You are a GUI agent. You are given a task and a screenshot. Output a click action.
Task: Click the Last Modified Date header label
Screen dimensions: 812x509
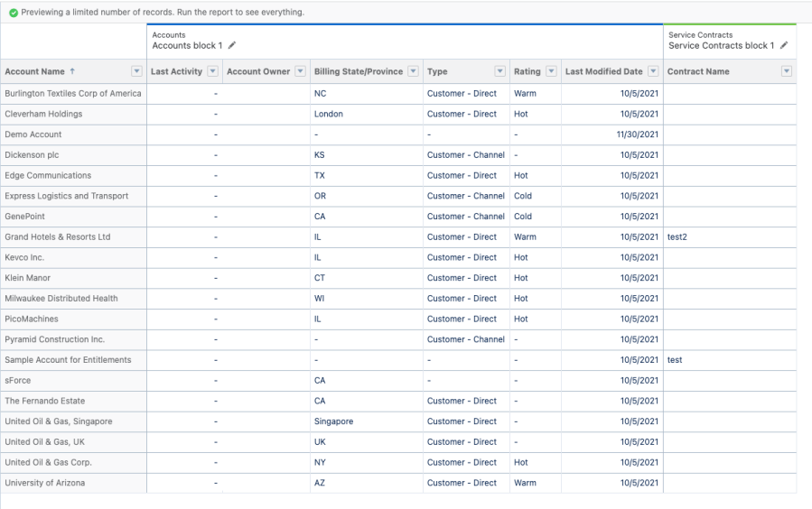pyautogui.click(x=603, y=71)
